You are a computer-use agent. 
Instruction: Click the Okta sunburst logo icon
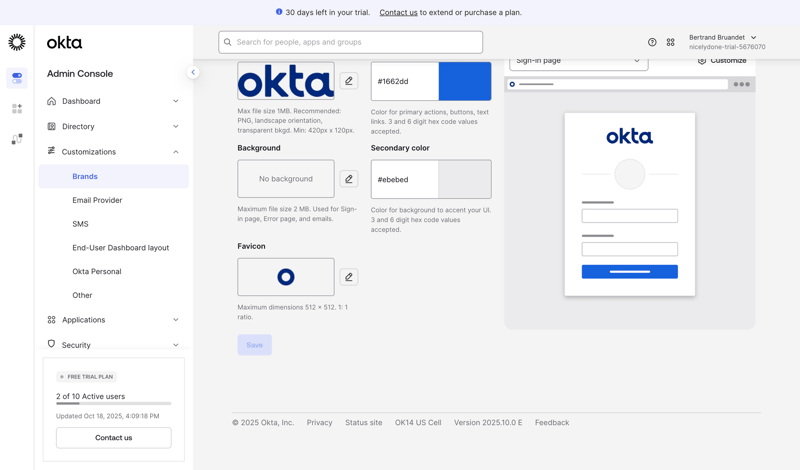pyautogui.click(x=17, y=42)
